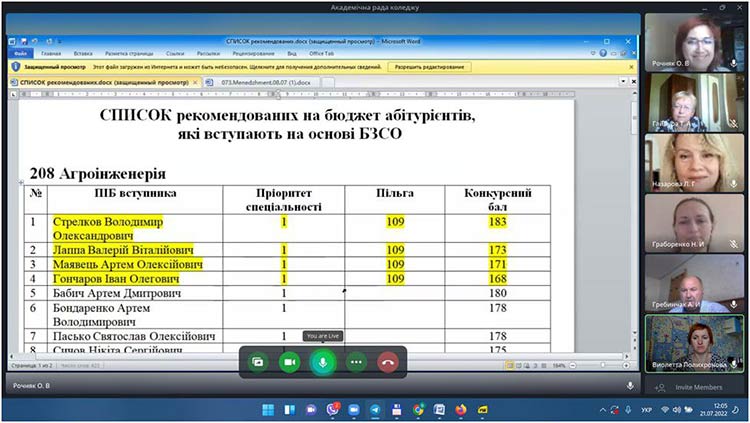The width and height of the screenshot is (750, 423).
Task: Click the Windows Start button on taskbar
Action: tap(268, 410)
